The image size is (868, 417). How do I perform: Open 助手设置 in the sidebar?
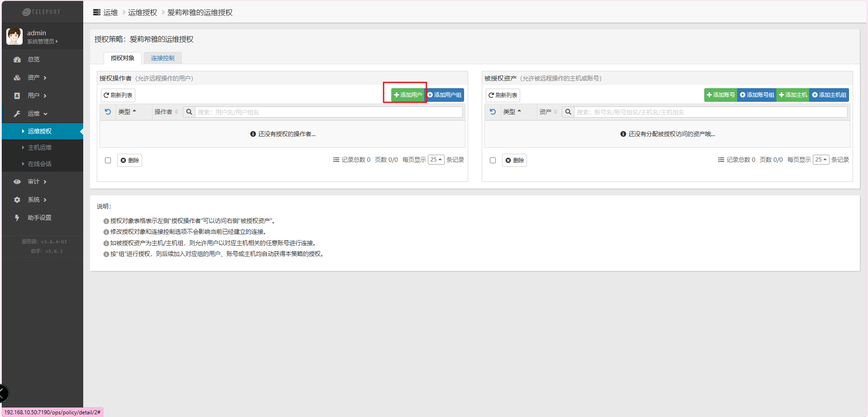click(x=39, y=218)
